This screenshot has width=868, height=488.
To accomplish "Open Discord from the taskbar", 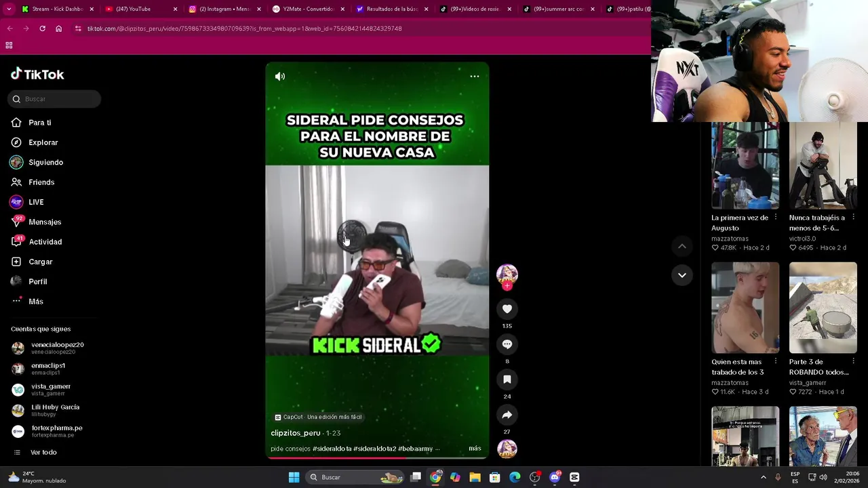I will click(555, 477).
